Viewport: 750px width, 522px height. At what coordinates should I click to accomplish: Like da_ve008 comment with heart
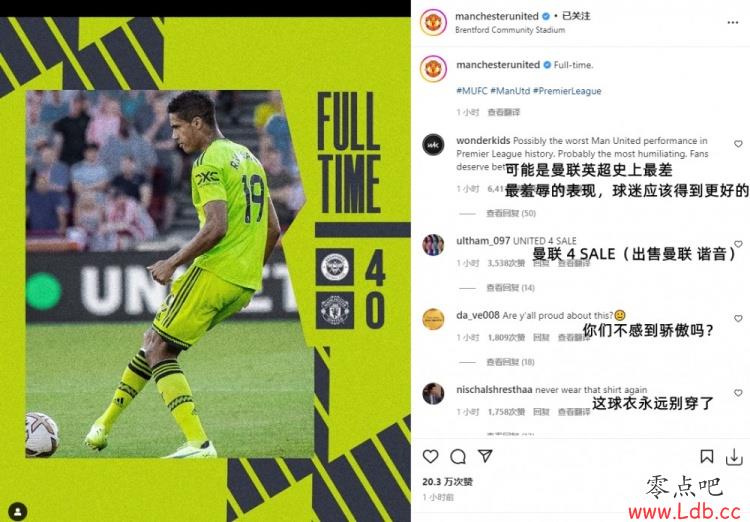(x=738, y=318)
